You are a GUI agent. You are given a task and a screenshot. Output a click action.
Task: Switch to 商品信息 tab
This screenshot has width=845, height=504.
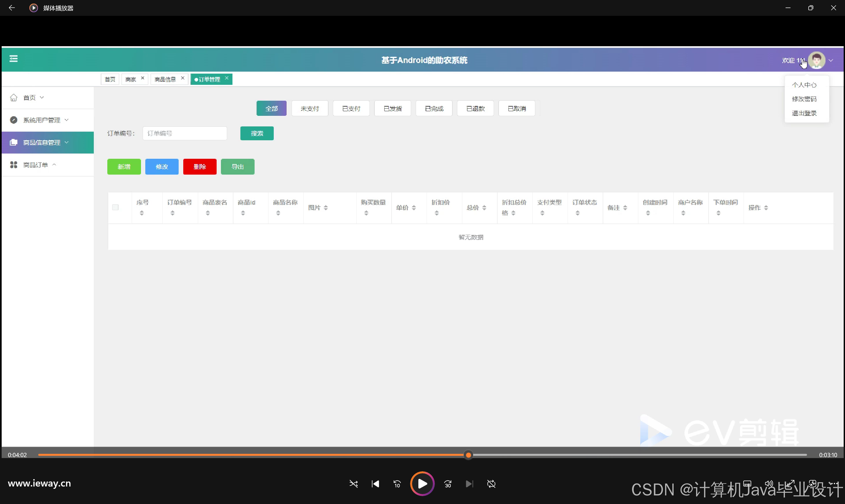click(x=165, y=80)
